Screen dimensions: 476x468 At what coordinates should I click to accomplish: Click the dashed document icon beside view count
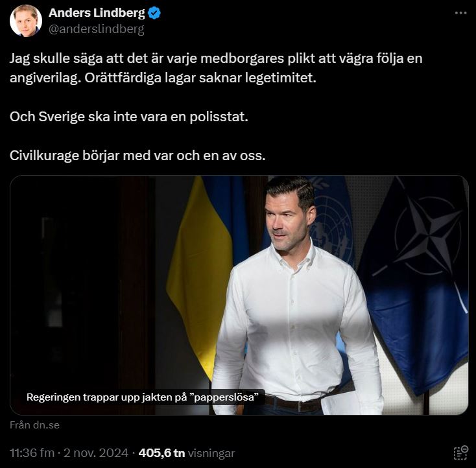coord(461,453)
